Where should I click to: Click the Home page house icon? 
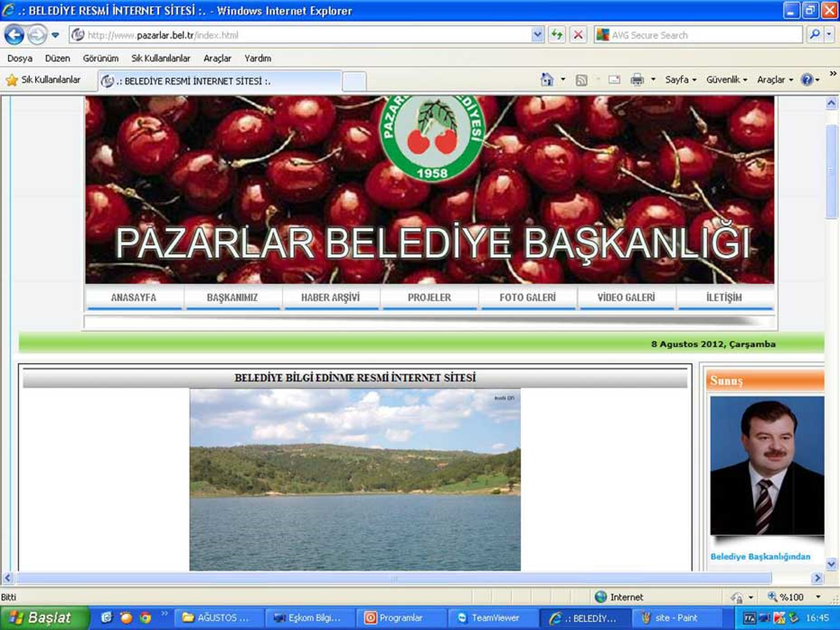547,80
